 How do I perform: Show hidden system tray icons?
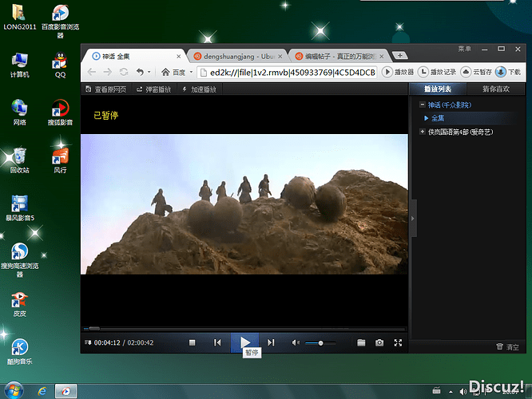click(451, 392)
